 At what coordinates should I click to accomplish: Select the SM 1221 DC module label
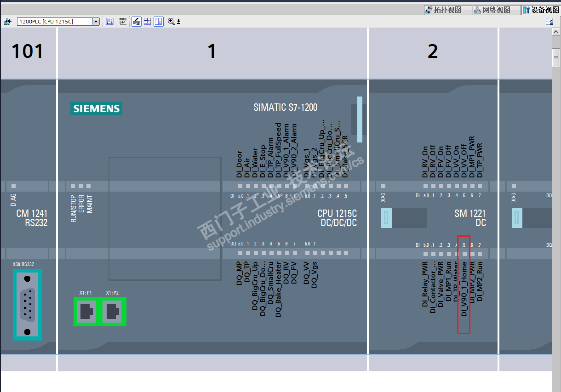click(470, 218)
